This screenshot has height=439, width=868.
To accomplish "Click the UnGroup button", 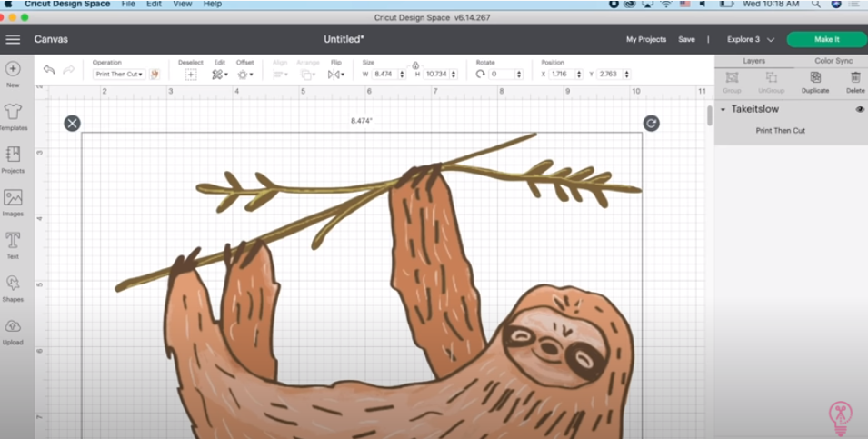I will 771,82.
